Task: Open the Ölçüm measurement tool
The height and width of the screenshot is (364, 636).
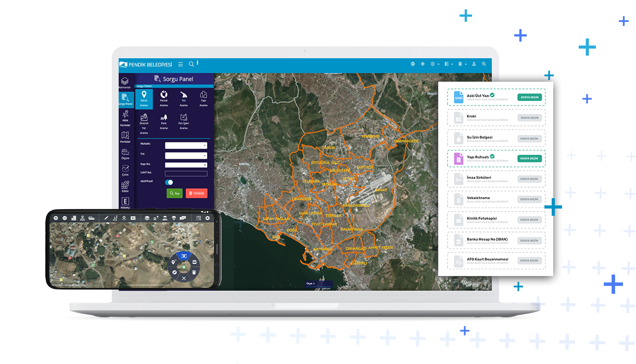Action: (x=125, y=153)
